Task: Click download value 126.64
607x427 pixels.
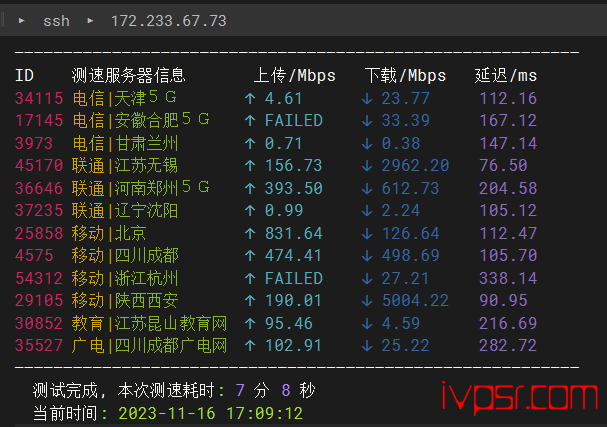Action: pyautogui.click(x=410, y=233)
